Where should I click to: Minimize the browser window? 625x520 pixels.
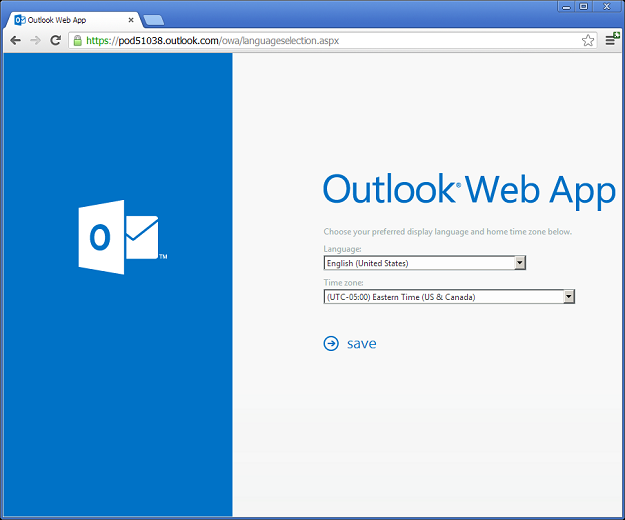tap(566, 7)
